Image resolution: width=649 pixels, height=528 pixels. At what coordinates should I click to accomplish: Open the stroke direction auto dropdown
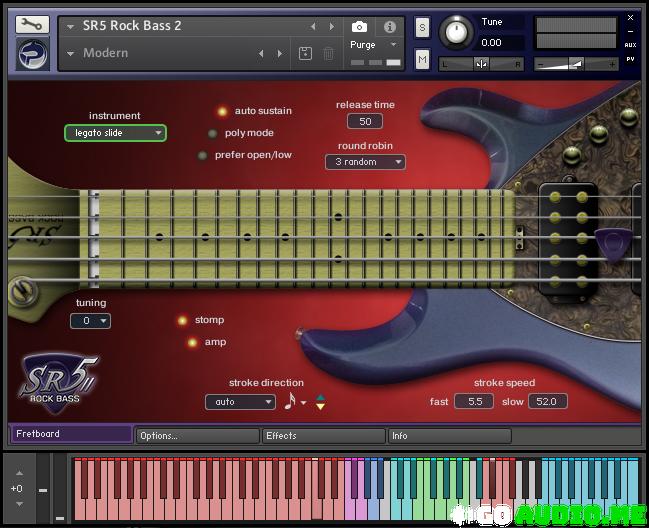[x=240, y=402]
